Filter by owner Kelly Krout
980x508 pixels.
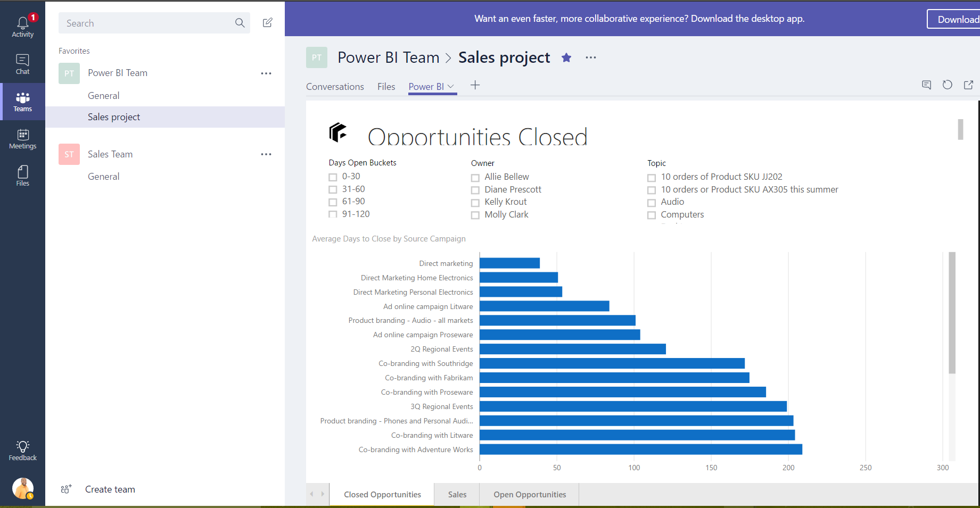pos(475,203)
